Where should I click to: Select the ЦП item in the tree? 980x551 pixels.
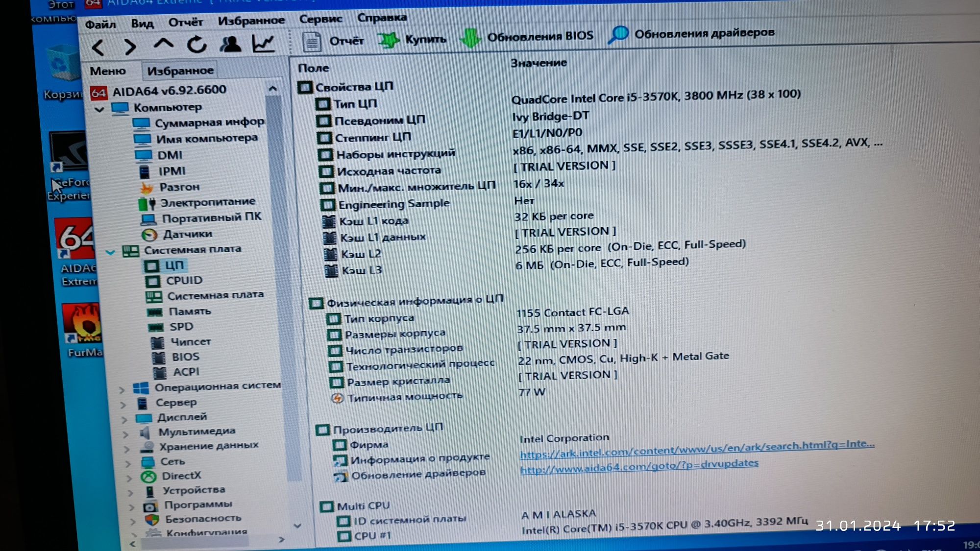click(x=164, y=265)
